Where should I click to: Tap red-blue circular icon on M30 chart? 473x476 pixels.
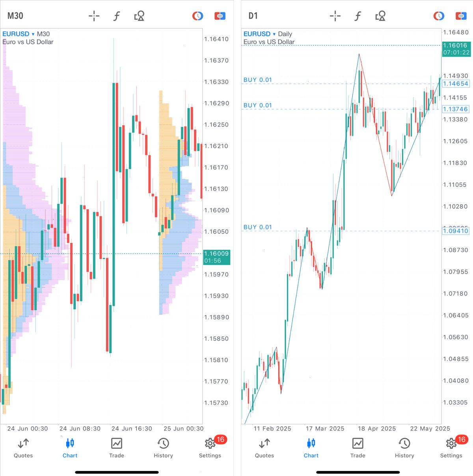[x=197, y=16]
